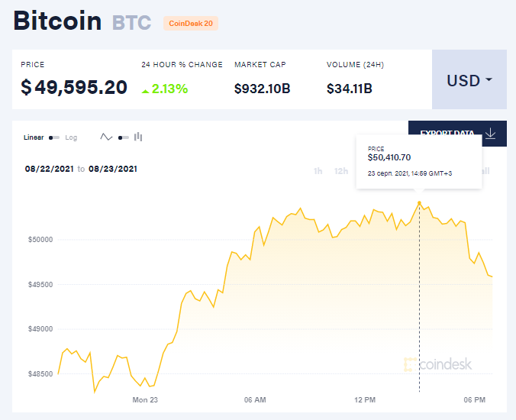
Task: Open the USD currency dropdown
Action: coord(469,80)
